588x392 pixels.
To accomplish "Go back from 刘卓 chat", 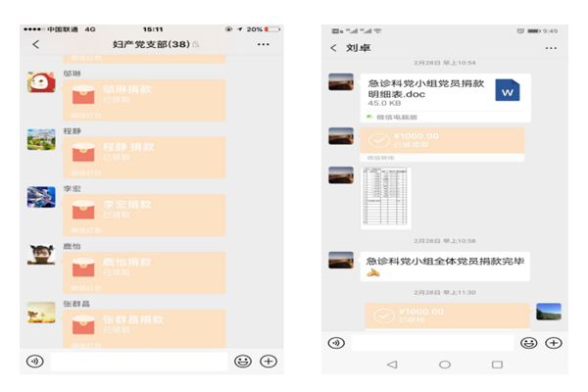I will (333, 47).
